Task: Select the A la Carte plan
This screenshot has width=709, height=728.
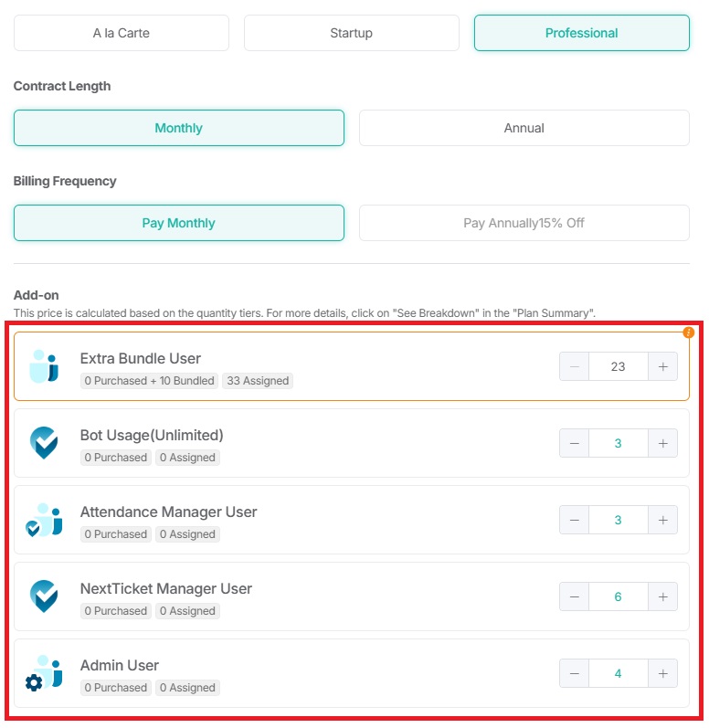Action: (122, 33)
